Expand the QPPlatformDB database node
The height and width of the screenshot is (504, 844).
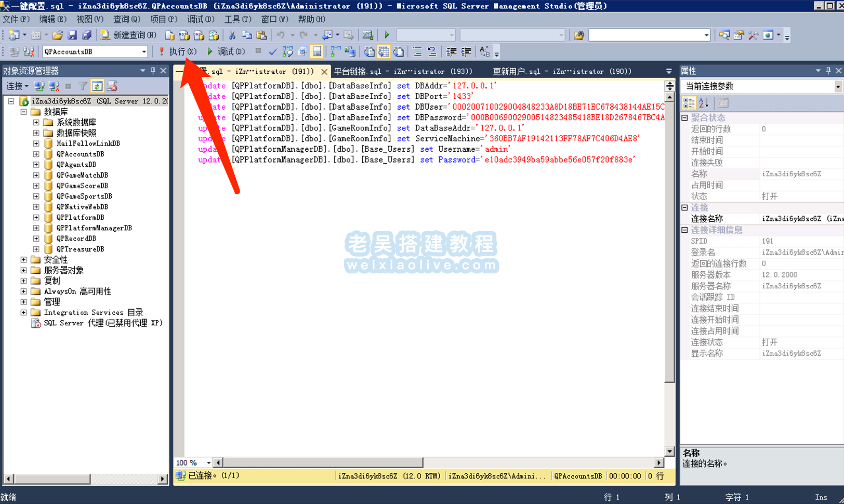36,217
